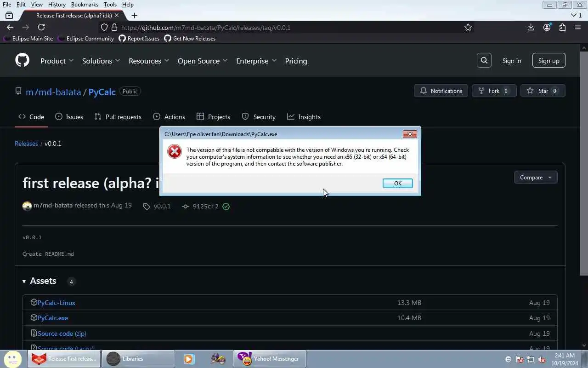Bookmark this page with the star icon
This screenshot has width=588, height=368.
point(468,27)
